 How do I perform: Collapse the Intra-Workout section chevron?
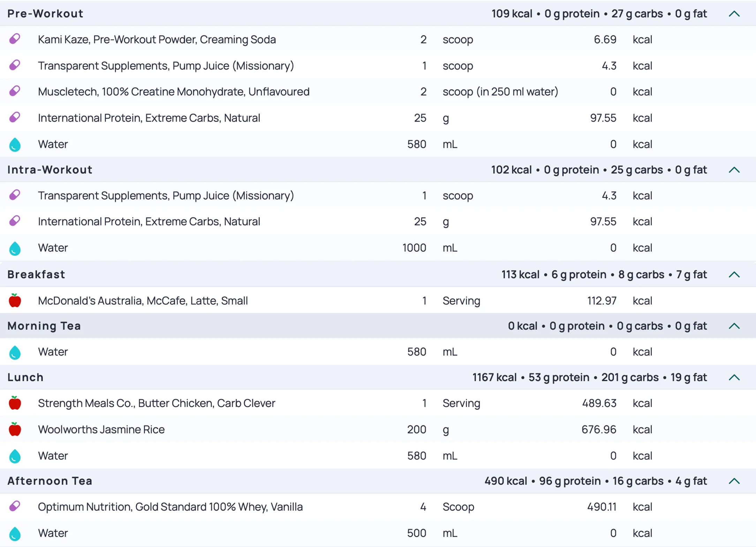tap(734, 170)
